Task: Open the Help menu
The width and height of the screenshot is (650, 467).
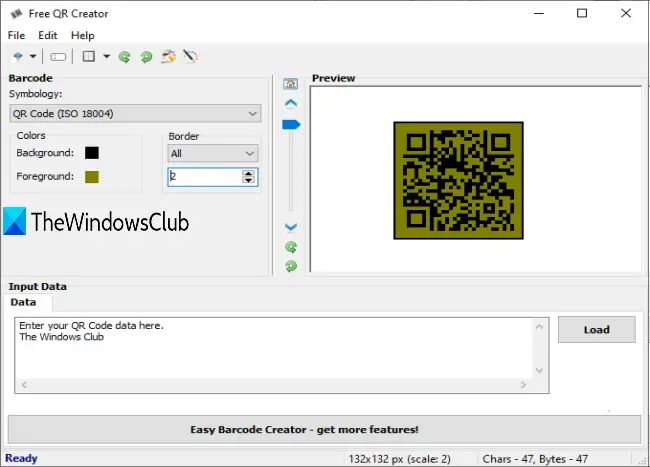Action: coord(82,35)
